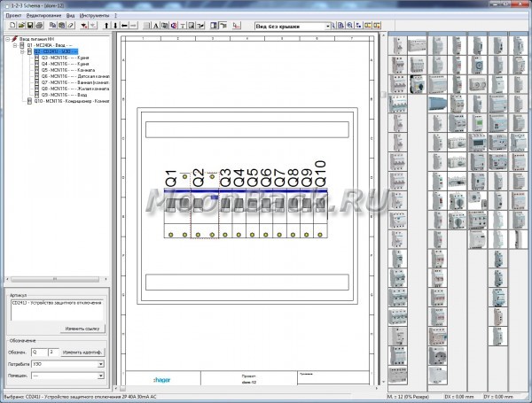
Task: Open the 'Проект' menu
Action: click(x=13, y=16)
